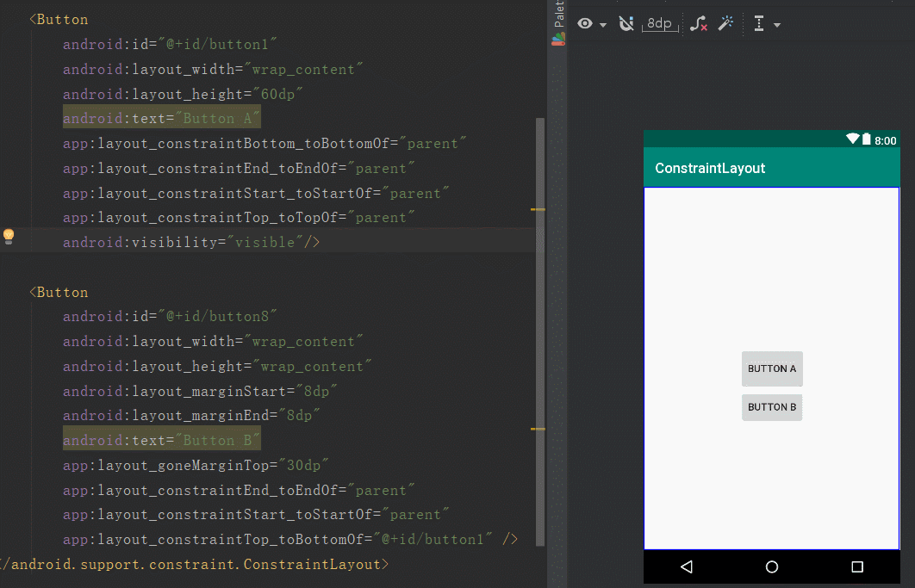915x588 pixels.
Task: Click the View Options eye icon
Action: point(585,23)
